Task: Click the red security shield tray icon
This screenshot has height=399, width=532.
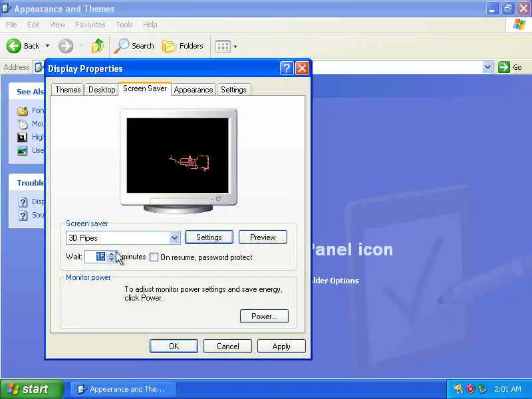Action: point(470,389)
